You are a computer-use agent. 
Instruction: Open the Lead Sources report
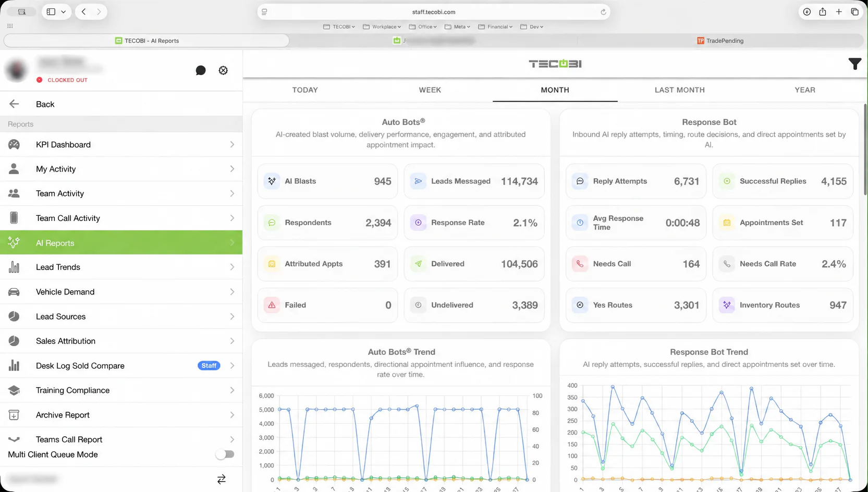point(121,316)
